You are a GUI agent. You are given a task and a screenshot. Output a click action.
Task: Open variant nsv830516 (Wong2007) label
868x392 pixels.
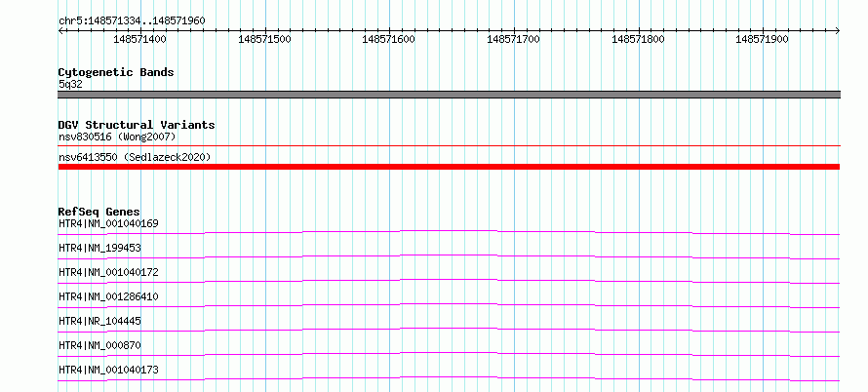117,137
